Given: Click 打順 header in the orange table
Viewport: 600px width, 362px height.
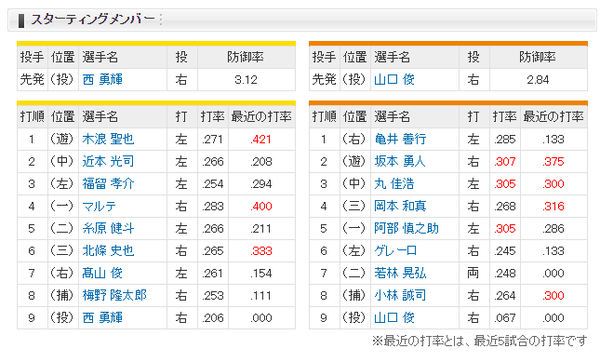Looking at the screenshot, I should 324,116.
